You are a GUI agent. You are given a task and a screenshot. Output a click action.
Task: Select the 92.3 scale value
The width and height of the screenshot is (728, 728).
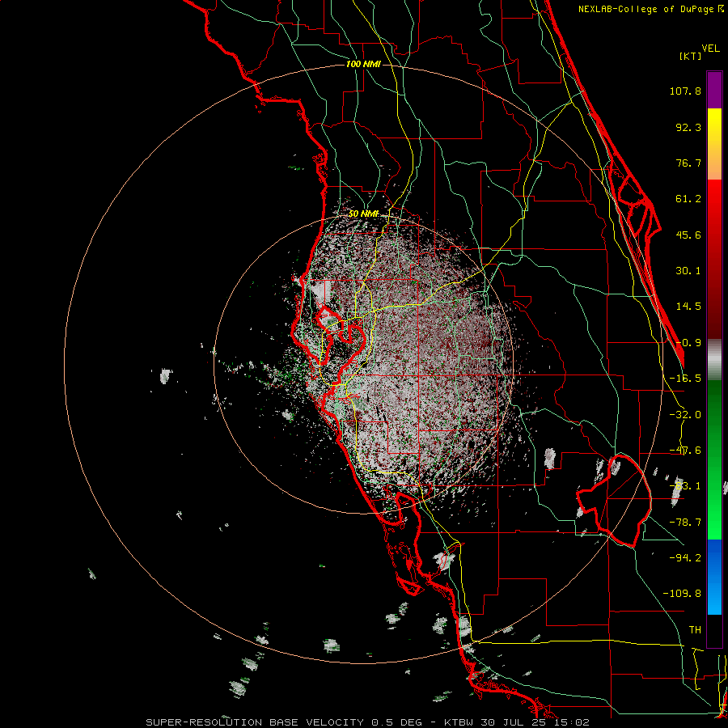coord(688,127)
